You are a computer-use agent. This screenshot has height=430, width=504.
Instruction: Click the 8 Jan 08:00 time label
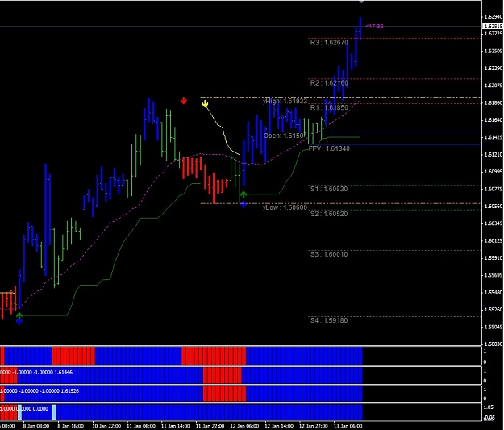pos(36,426)
